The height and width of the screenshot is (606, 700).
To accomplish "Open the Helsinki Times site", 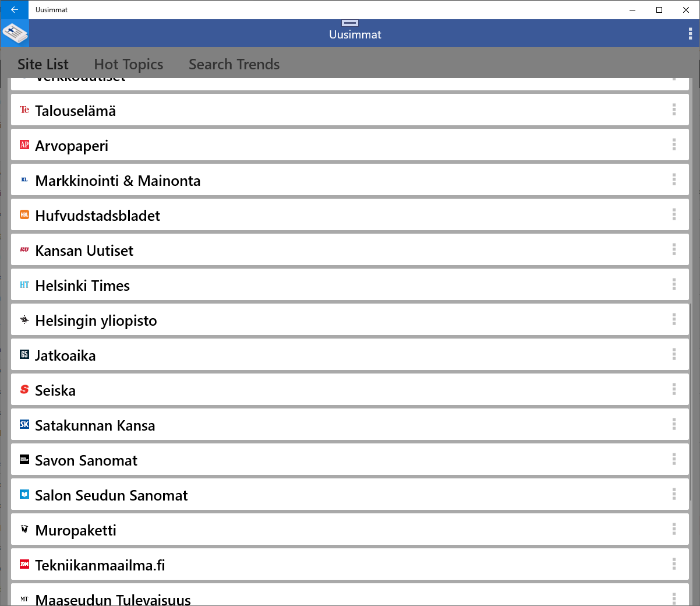I will pyautogui.click(x=350, y=284).
